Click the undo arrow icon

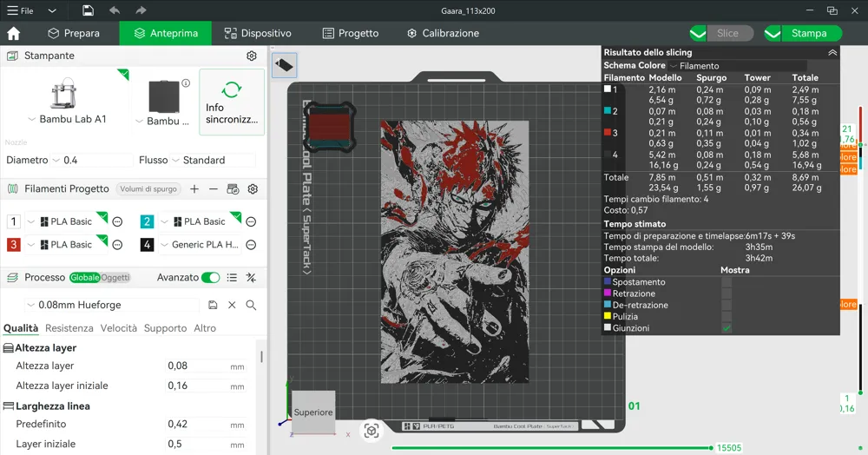[x=115, y=10]
